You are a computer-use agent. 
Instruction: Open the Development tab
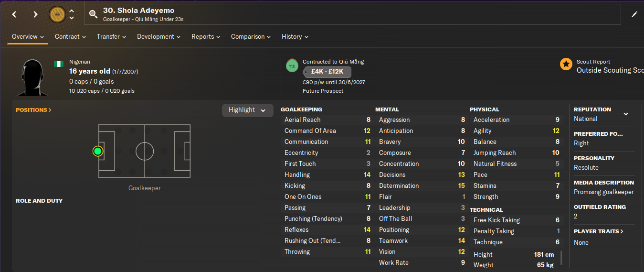pos(158,36)
